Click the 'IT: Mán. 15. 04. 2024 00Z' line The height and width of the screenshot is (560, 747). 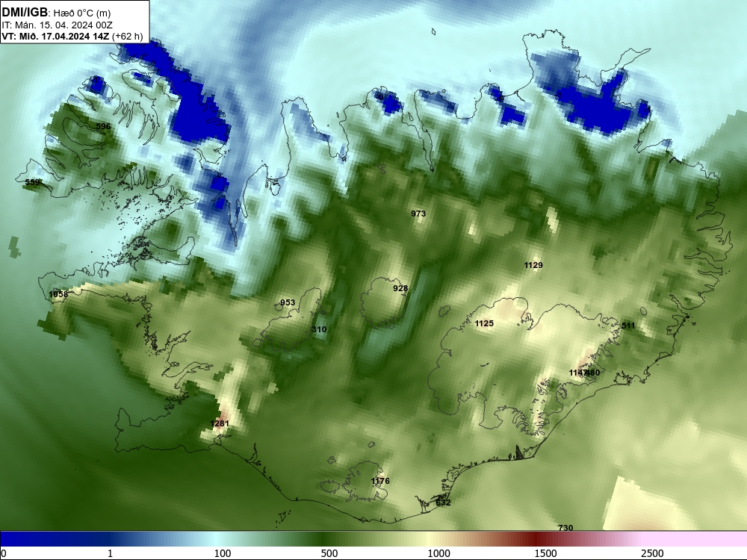click(58, 25)
